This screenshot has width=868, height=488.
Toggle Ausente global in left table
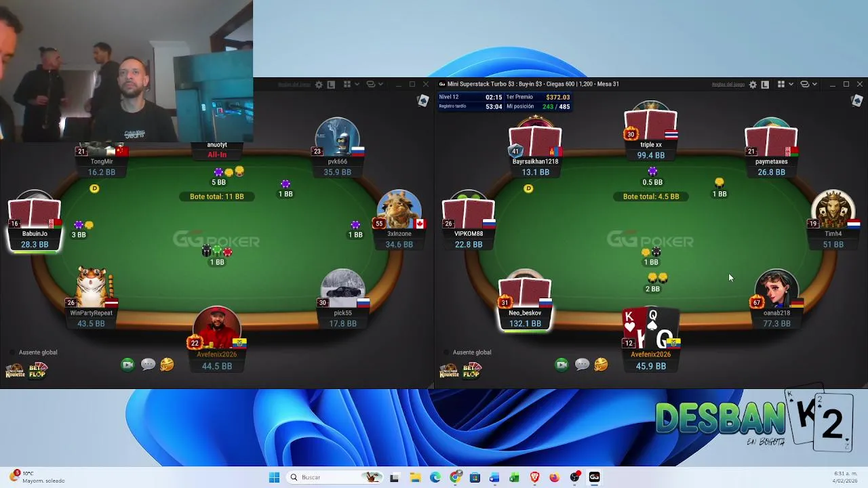coord(33,352)
